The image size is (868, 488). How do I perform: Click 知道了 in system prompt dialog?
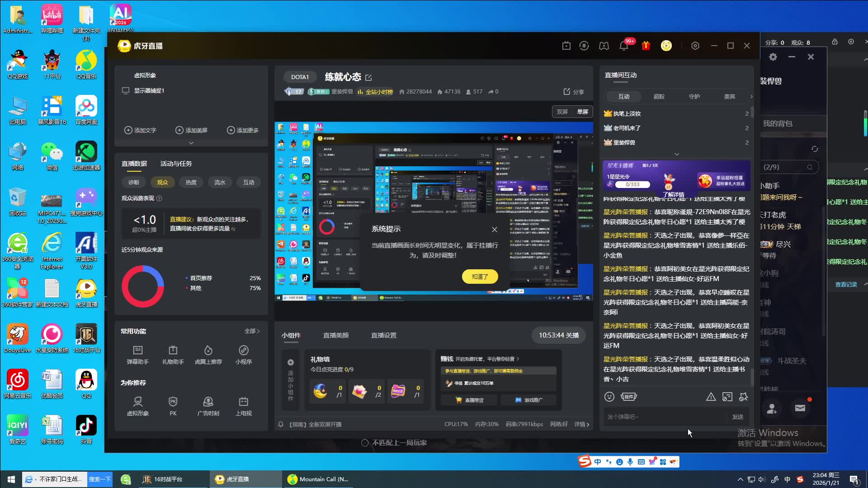point(480,277)
